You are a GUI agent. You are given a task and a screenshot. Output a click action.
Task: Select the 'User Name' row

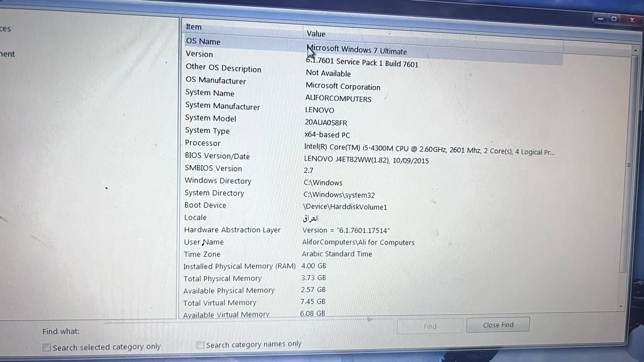[x=204, y=242]
